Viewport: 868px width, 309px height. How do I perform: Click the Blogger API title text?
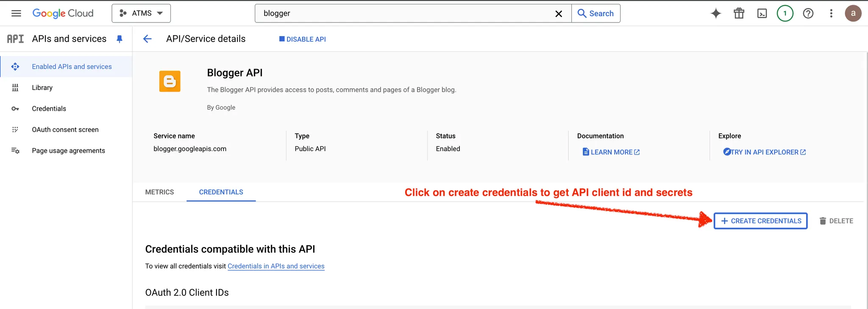pos(235,73)
